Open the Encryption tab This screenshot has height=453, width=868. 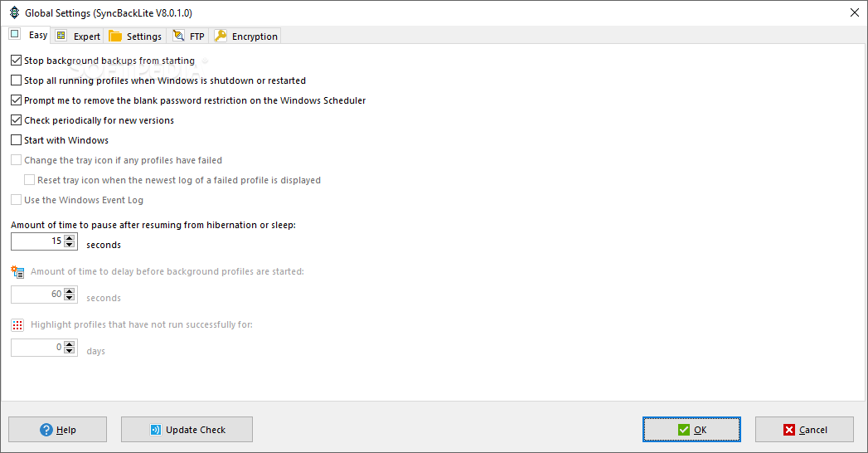[245, 36]
